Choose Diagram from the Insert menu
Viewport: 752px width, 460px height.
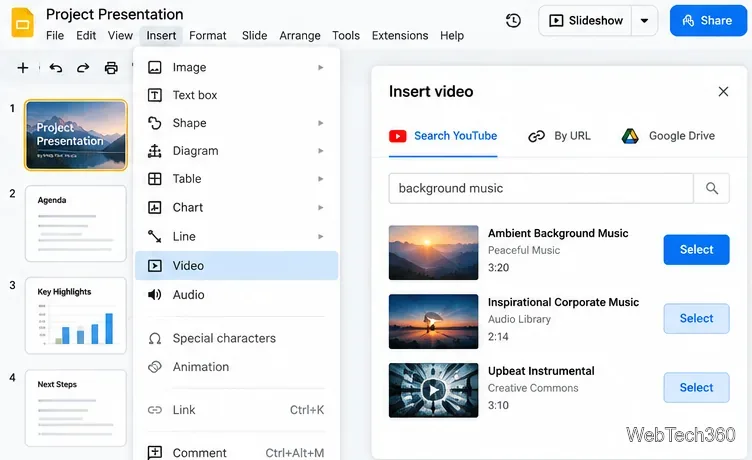[236, 151]
